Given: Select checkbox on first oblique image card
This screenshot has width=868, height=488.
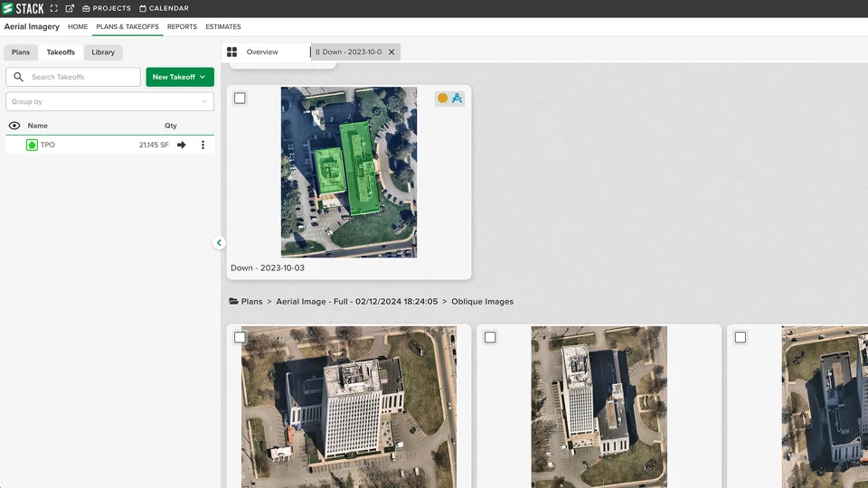Looking at the screenshot, I should click(240, 337).
